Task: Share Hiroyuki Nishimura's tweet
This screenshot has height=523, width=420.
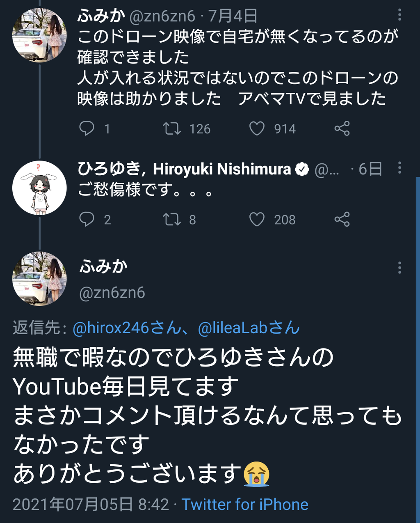Action: [x=342, y=219]
